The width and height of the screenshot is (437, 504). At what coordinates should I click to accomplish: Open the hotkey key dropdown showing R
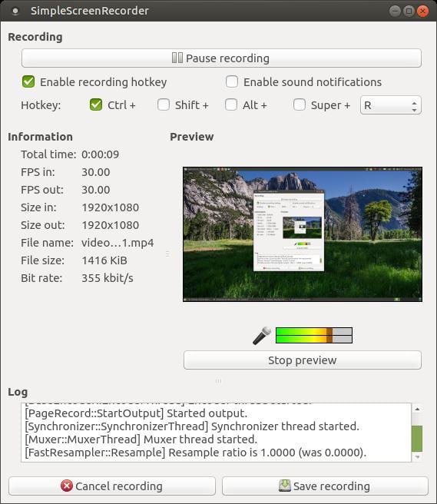(390, 105)
